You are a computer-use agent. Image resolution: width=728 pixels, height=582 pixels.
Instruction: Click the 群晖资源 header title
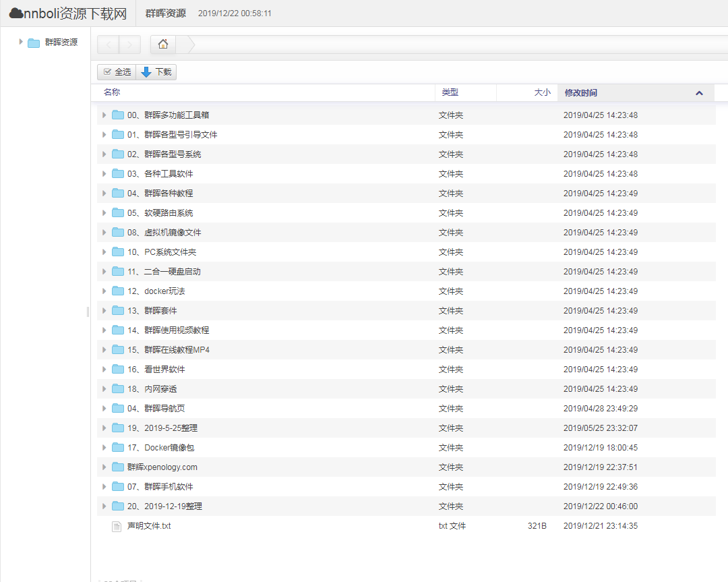(x=166, y=13)
